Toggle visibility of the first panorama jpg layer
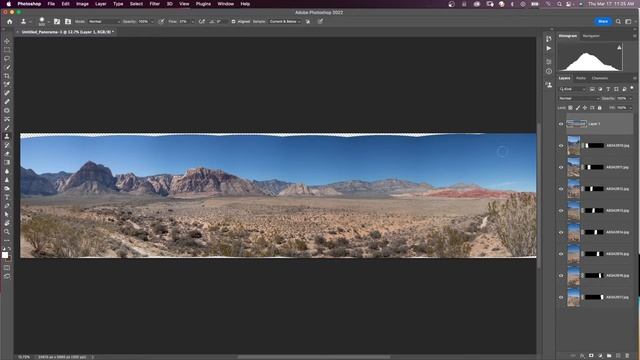Viewport: 640px width, 360px height. (561, 146)
